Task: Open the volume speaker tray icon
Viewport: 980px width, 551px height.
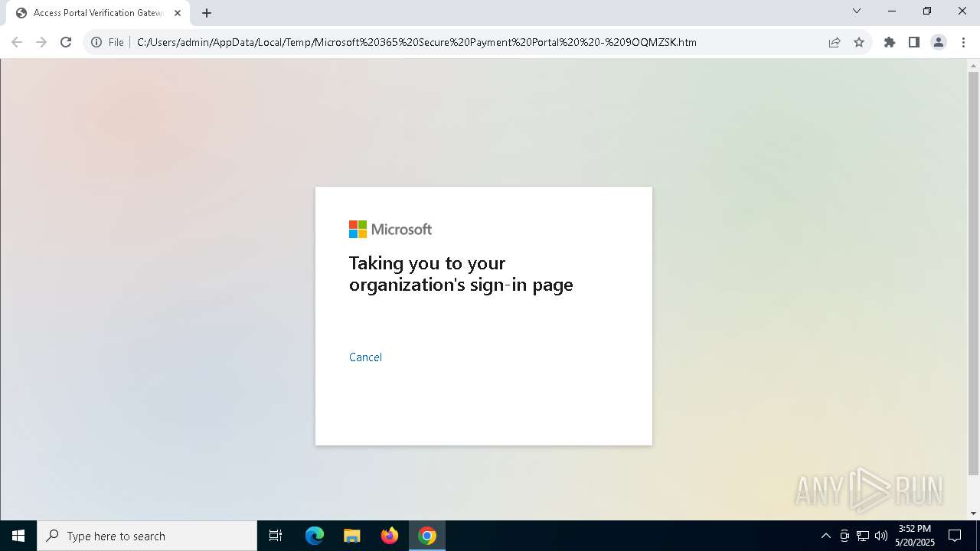Action: click(x=881, y=536)
